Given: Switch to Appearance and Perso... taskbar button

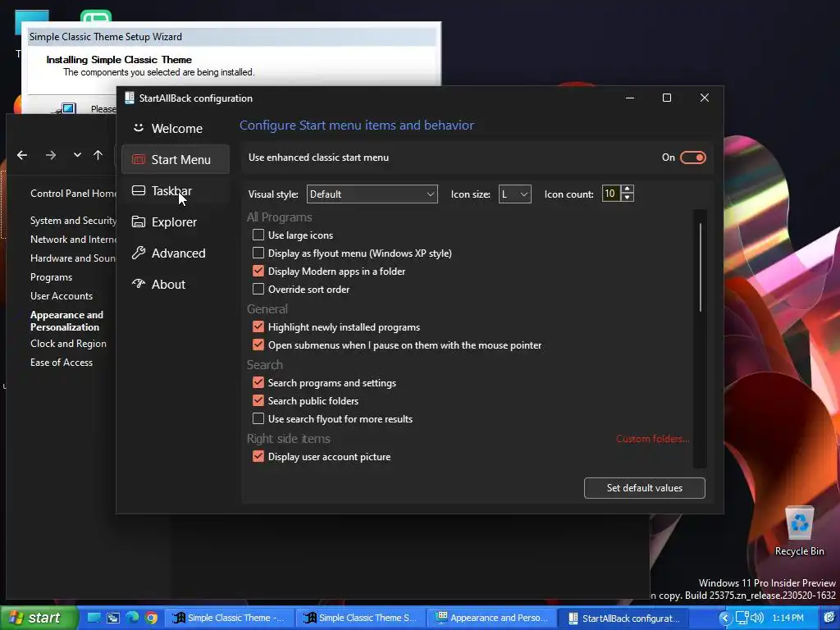Looking at the screenshot, I should point(491,618).
